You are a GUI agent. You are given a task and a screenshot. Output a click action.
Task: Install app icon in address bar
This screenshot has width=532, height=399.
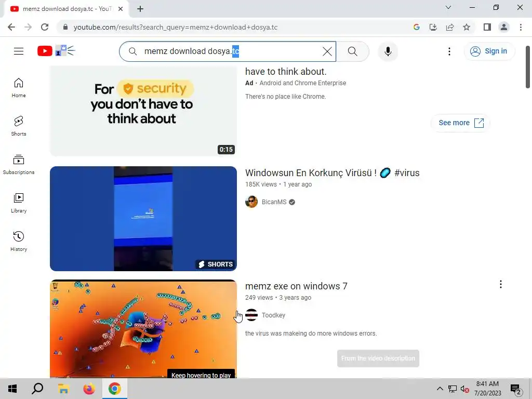[433, 27]
